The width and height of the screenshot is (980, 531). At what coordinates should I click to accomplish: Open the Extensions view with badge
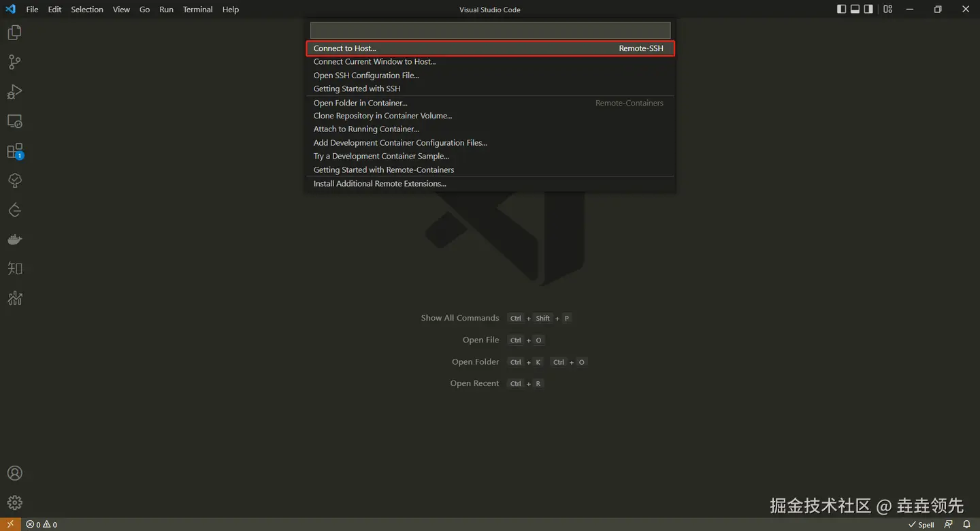coord(14,151)
